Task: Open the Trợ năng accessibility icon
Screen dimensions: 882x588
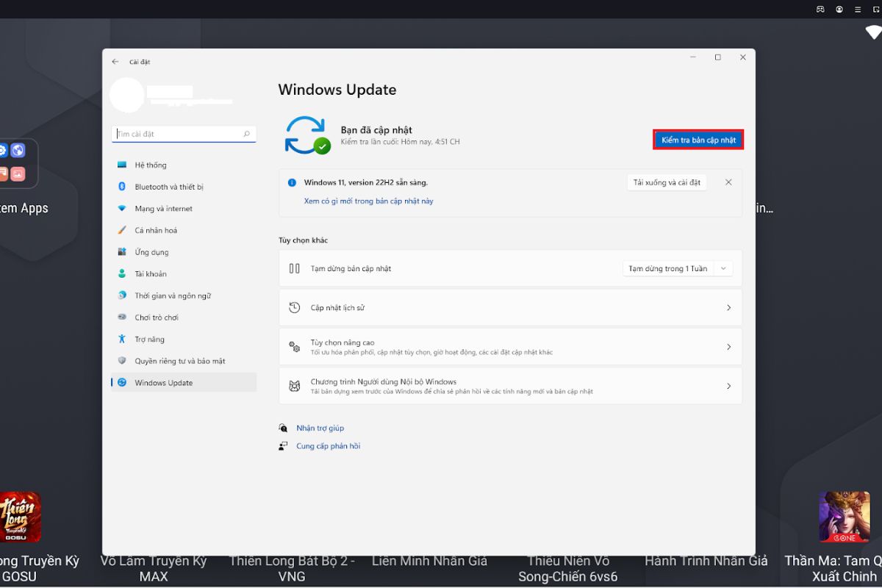Action: 122,339
